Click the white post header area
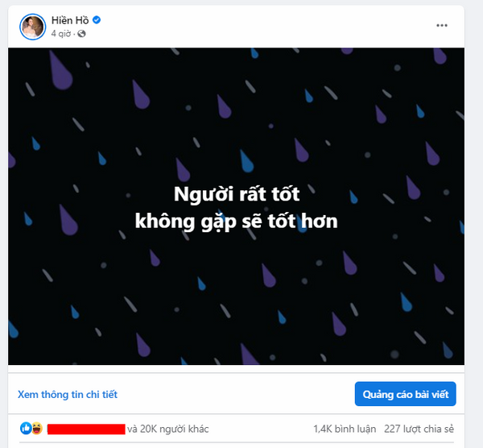This screenshot has height=448, width=483. (246, 27)
